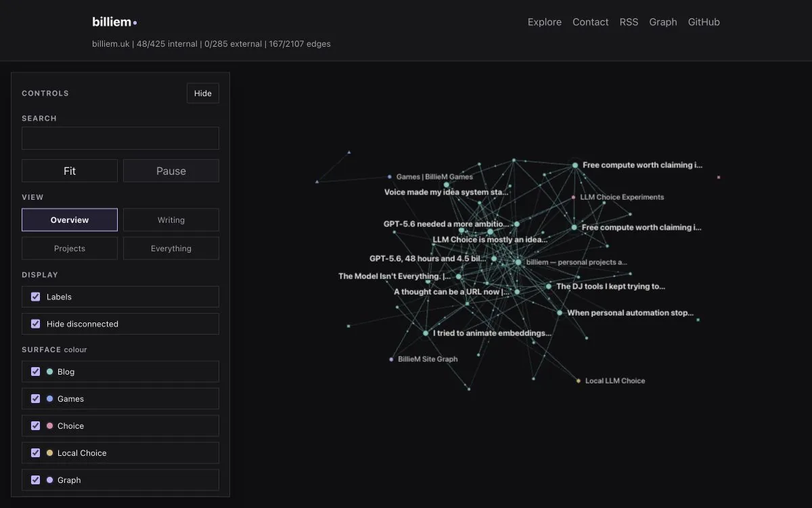This screenshot has height=508, width=812.
Task: Pause the graph simulation
Action: [171, 171]
